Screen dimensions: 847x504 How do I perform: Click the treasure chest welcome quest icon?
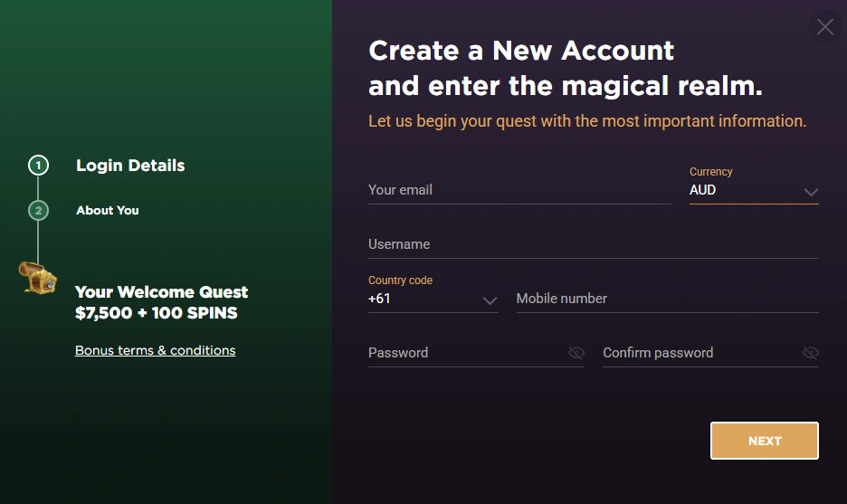(x=37, y=278)
